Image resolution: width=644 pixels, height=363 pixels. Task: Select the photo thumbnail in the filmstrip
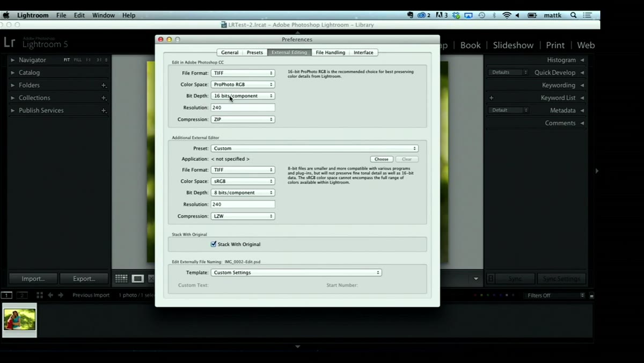tap(20, 321)
